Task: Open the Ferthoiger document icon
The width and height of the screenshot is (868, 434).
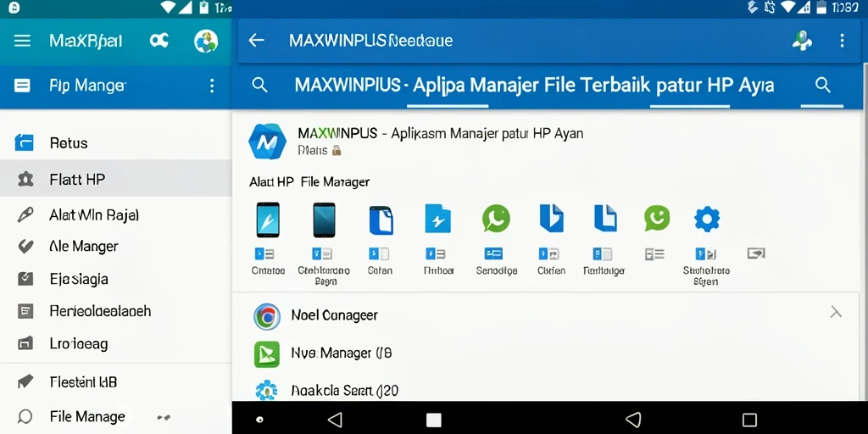Action: click(x=605, y=218)
